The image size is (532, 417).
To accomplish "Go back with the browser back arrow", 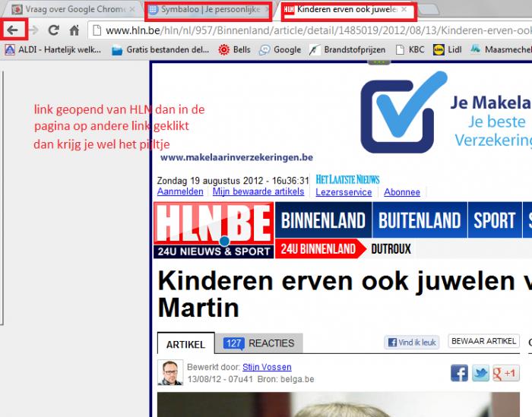I will tap(13, 30).
